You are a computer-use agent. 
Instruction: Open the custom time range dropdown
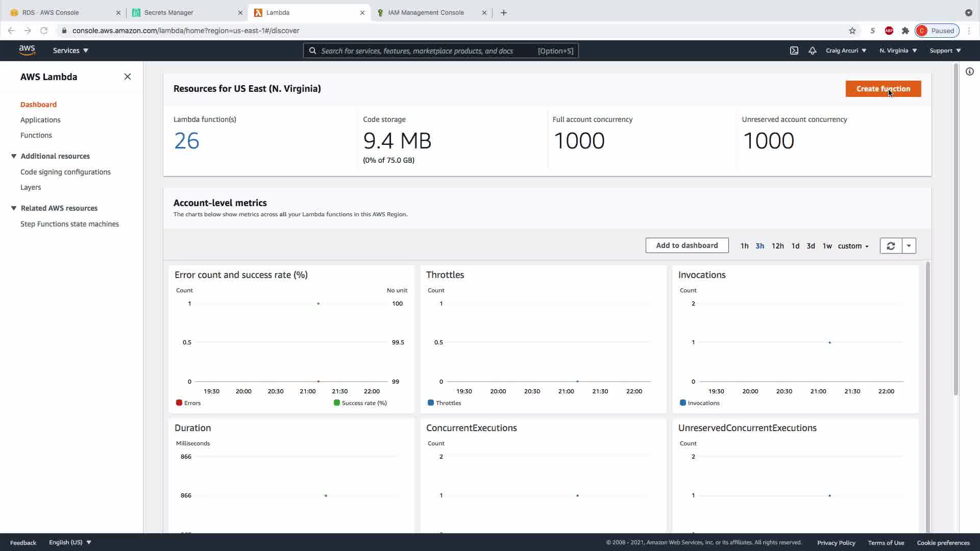click(x=853, y=246)
